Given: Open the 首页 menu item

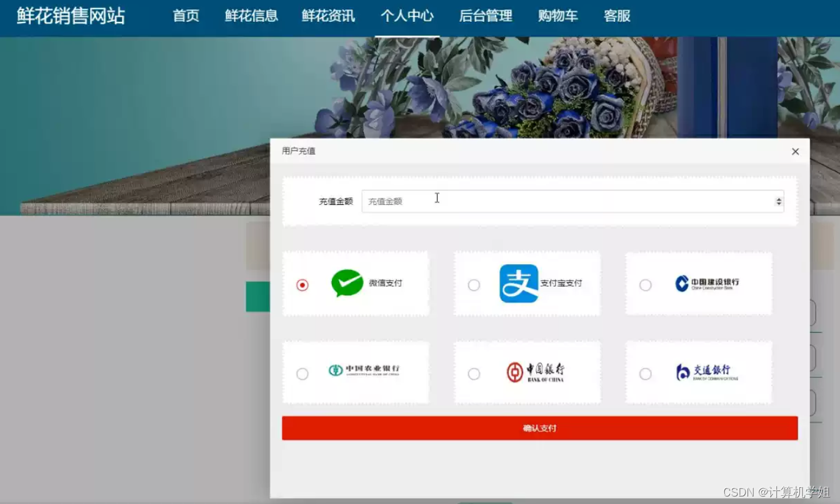Looking at the screenshot, I should pyautogui.click(x=186, y=16).
